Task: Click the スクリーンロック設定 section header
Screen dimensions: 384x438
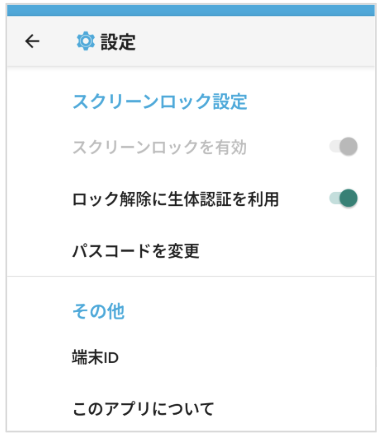Action: (160, 101)
